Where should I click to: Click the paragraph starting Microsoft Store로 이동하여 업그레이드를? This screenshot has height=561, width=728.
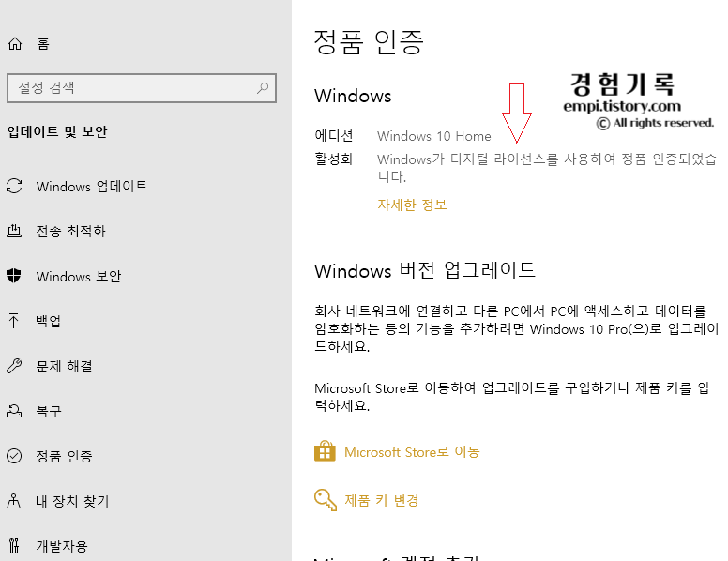[x=511, y=397]
